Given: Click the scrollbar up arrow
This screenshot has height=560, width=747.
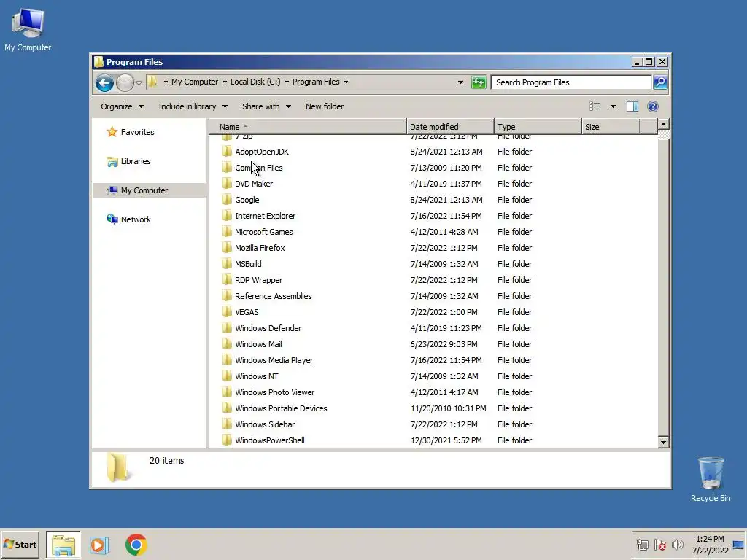Looking at the screenshot, I should pyautogui.click(x=663, y=125).
